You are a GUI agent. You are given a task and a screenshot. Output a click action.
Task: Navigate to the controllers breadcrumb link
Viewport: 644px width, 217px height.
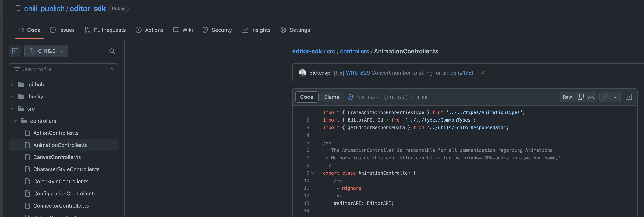(x=355, y=51)
